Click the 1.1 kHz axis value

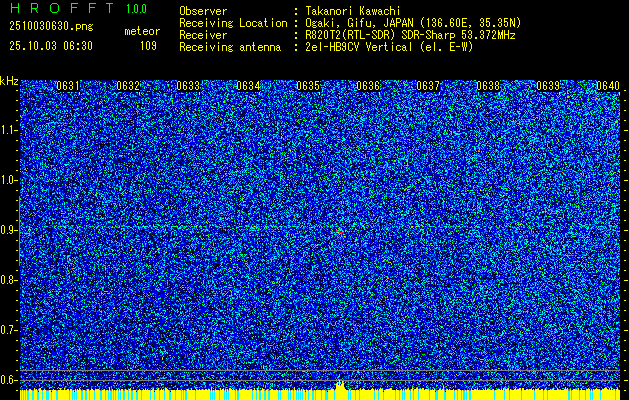[x=8, y=130]
